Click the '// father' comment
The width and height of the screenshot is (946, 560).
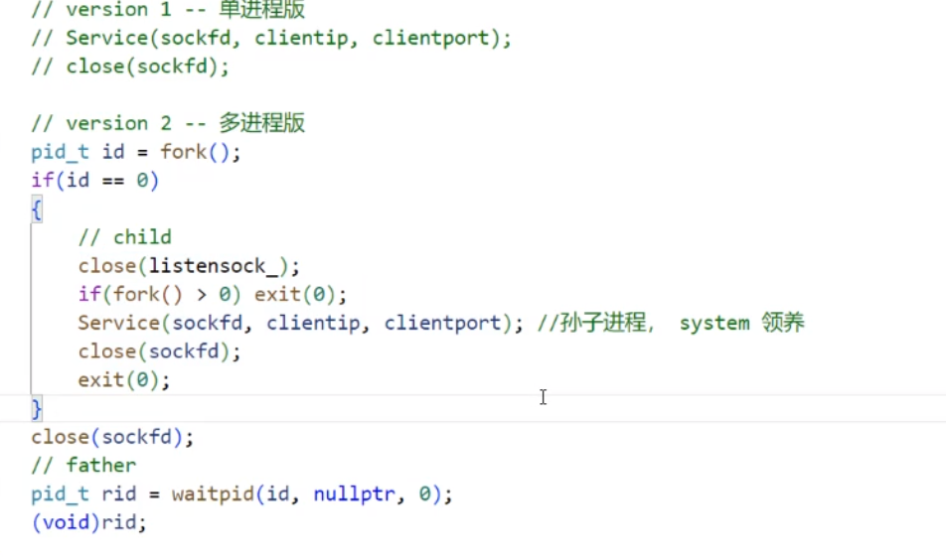click(x=83, y=466)
